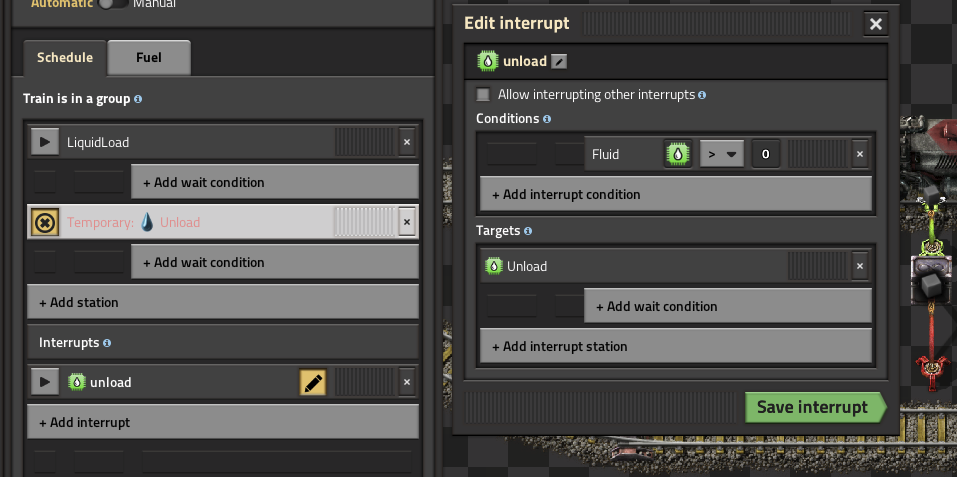The height and width of the screenshot is (477, 957).
Task: Select the Schedule tab
Action: pyautogui.click(x=65, y=58)
